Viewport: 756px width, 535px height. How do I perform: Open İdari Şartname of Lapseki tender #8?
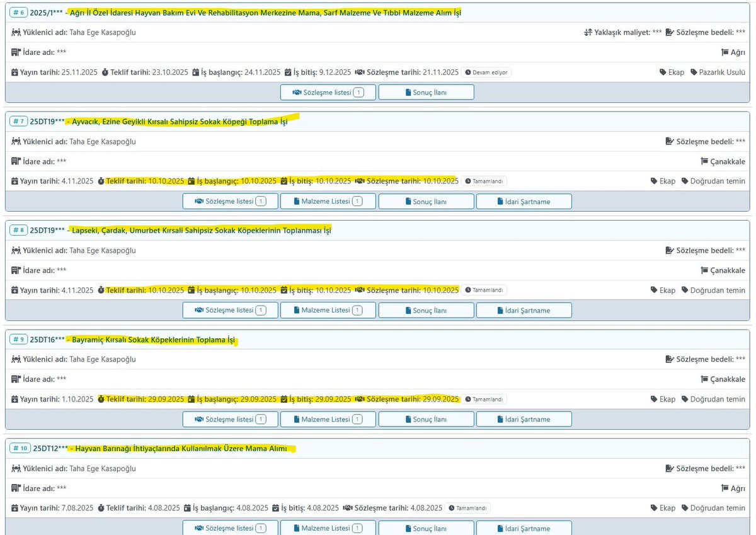[524, 310]
